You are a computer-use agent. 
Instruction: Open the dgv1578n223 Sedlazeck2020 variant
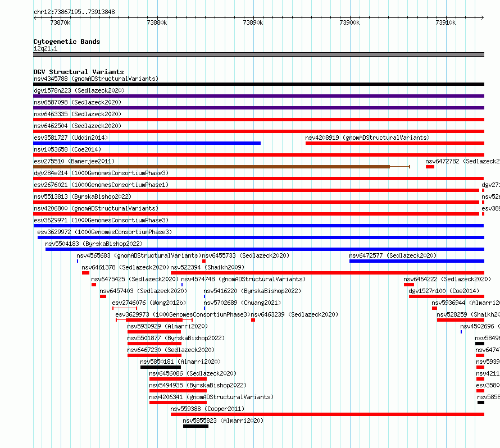79,90
